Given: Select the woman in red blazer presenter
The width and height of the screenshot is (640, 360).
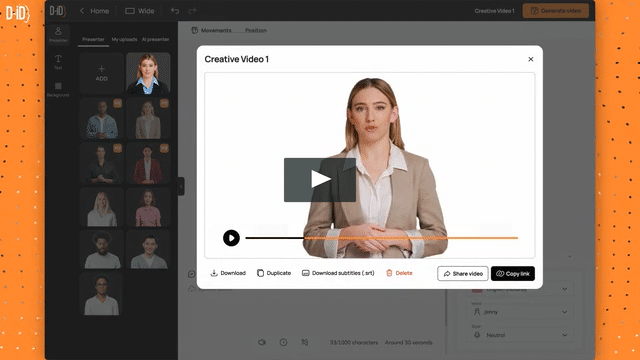Looking at the screenshot, I should (x=148, y=163).
